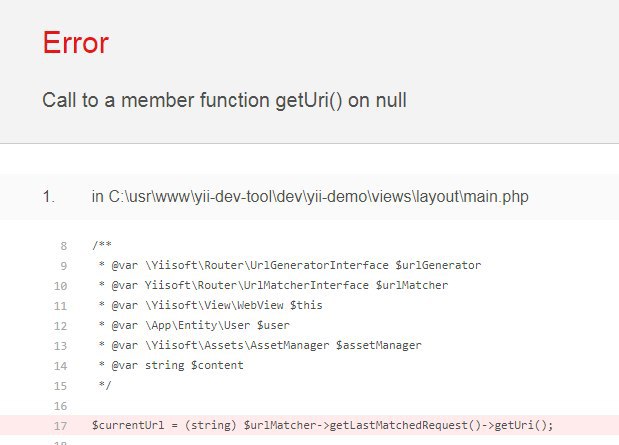Viewport: 619px width, 445px height.
Task: Click line number 14 in the code listing
Action: (x=60, y=366)
